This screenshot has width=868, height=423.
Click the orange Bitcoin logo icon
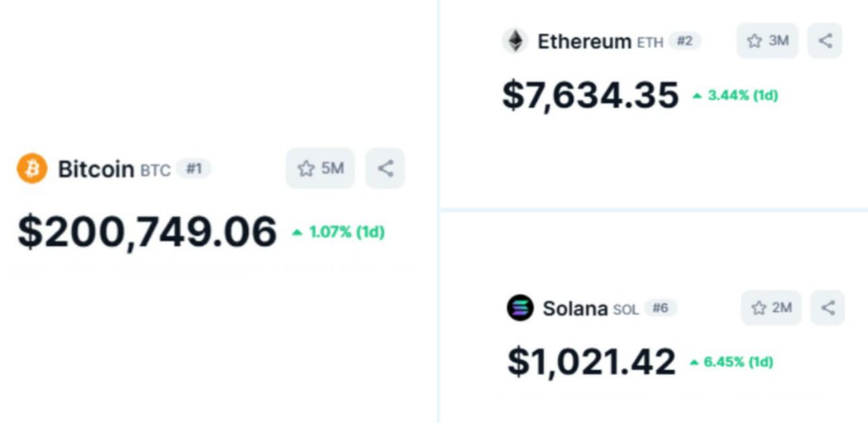point(32,168)
